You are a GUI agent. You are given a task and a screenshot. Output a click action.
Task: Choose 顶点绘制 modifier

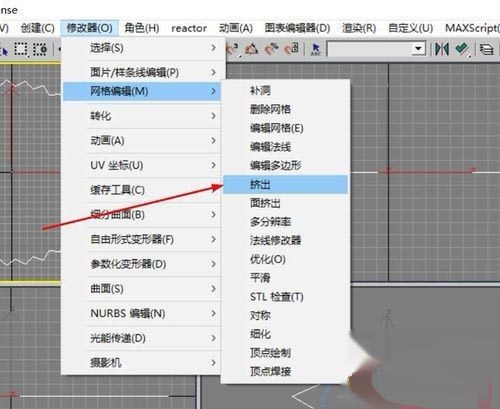point(285,353)
